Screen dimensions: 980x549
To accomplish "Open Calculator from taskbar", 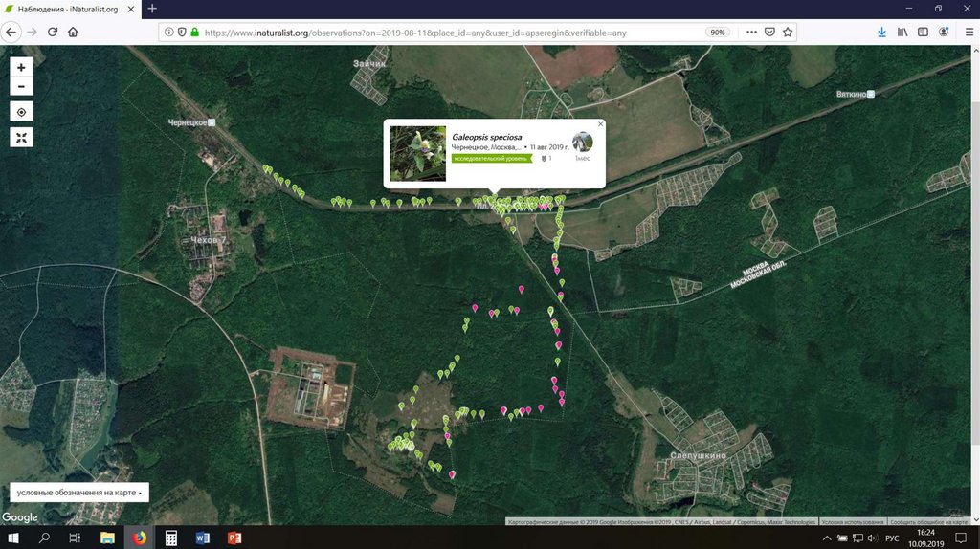I will (170, 538).
